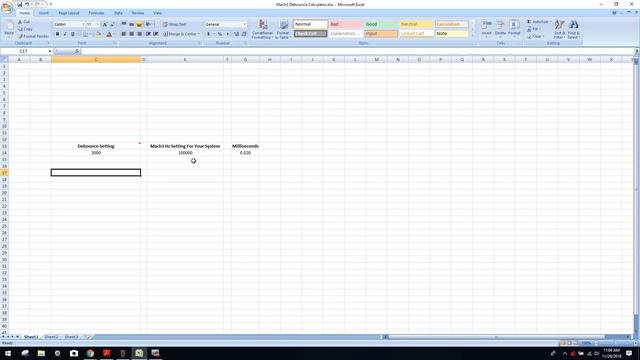This screenshot has height=360, width=640.
Task: Click the Accounting Number Format icon
Action: tap(209, 34)
